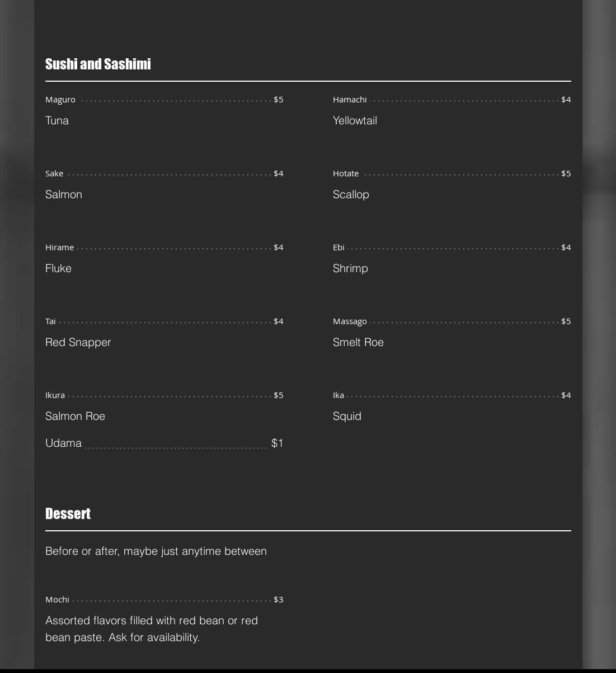Click the Hirame menu item name

click(x=59, y=247)
